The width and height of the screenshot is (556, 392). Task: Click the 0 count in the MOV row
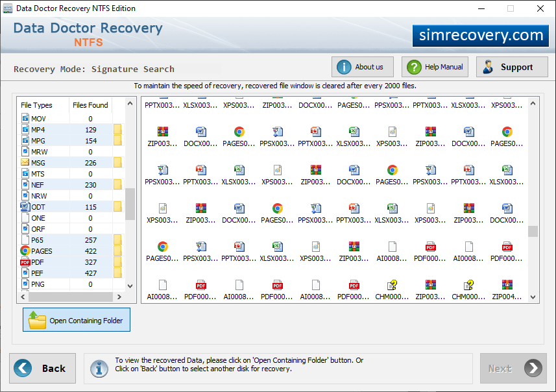[x=90, y=119]
